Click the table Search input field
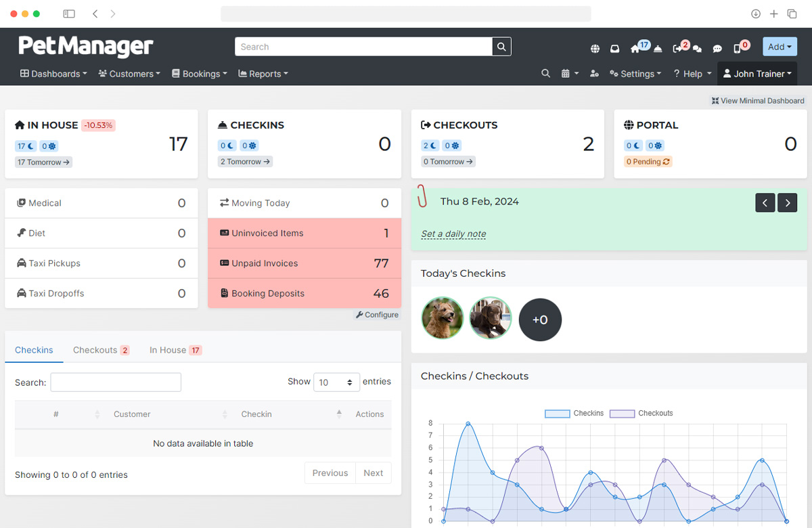 (x=116, y=382)
